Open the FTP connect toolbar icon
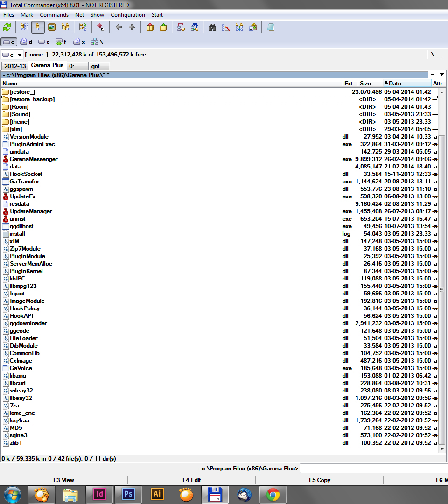This screenshot has width=448, height=504. pyautogui.click(x=181, y=28)
